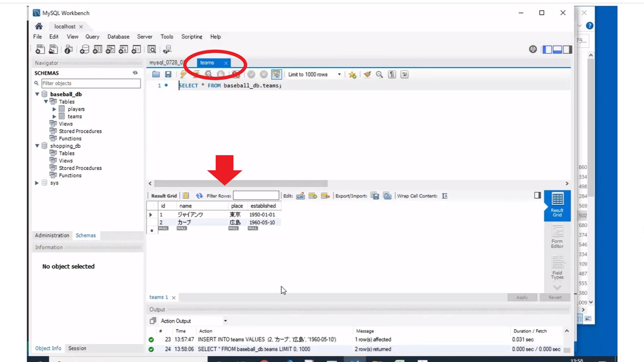Click the Form Editor button
This screenshot has height=362, width=644.
click(557, 237)
